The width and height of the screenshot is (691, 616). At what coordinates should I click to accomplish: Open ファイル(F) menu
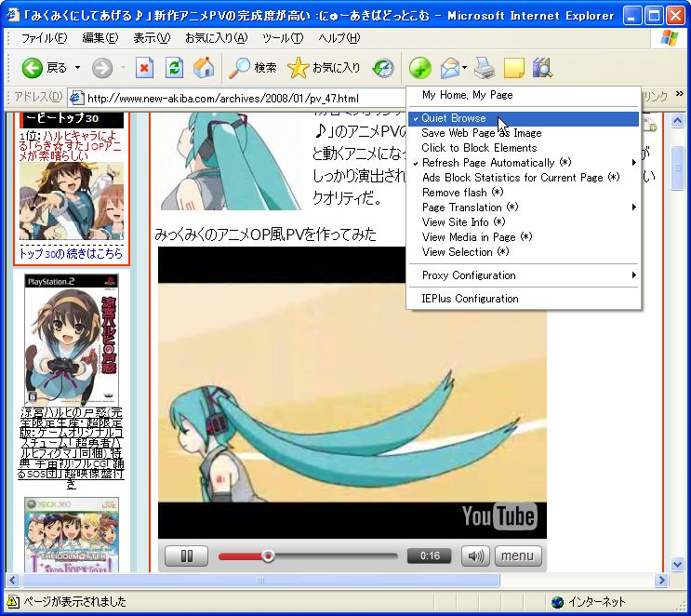pos(44,38)
